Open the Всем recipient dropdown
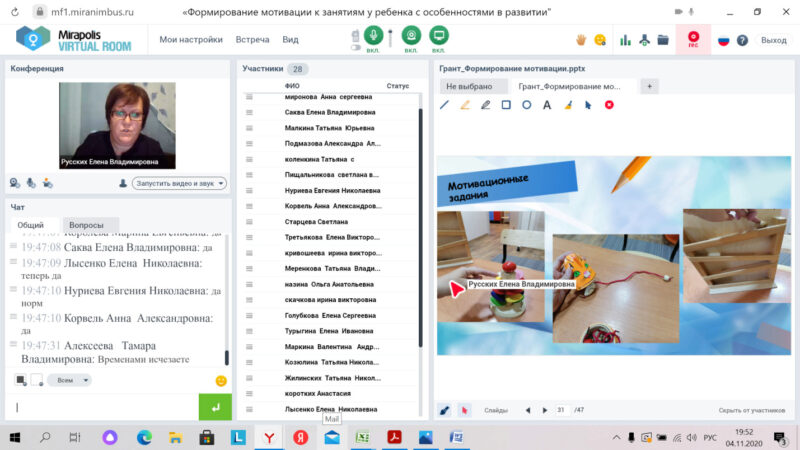800x450 pixels. click(x=69, y=380)
